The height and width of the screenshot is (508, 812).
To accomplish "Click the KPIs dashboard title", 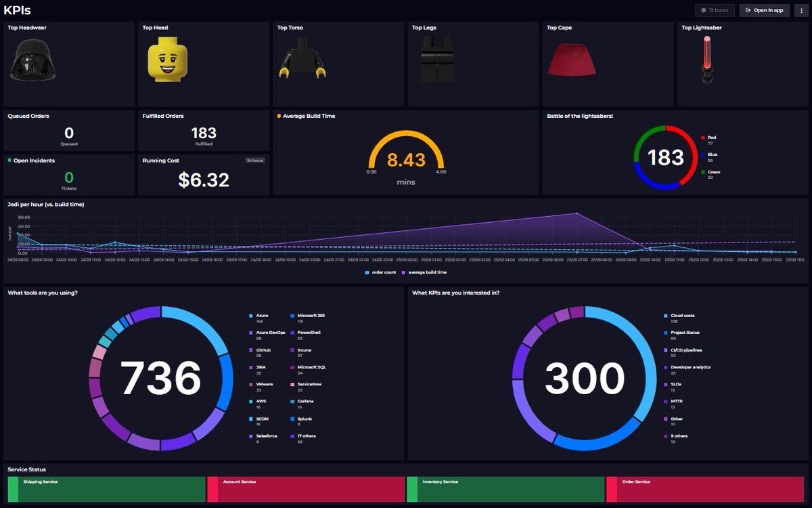I will click(x=17, y=10).
